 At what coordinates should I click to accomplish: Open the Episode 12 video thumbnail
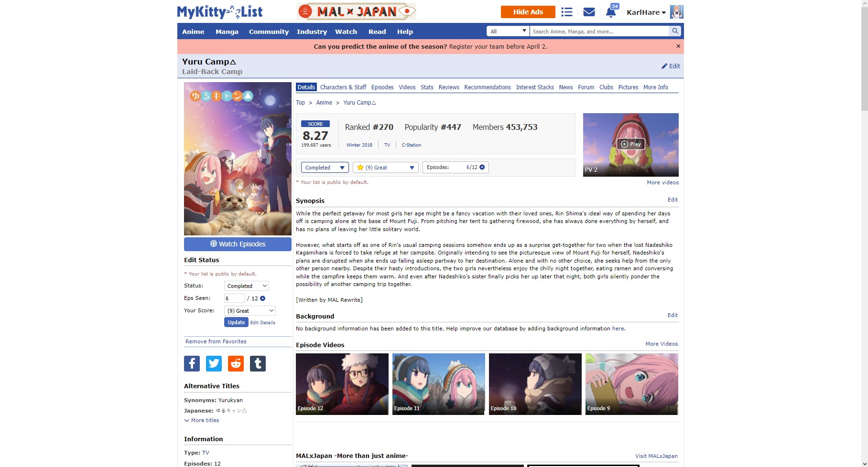342,384
